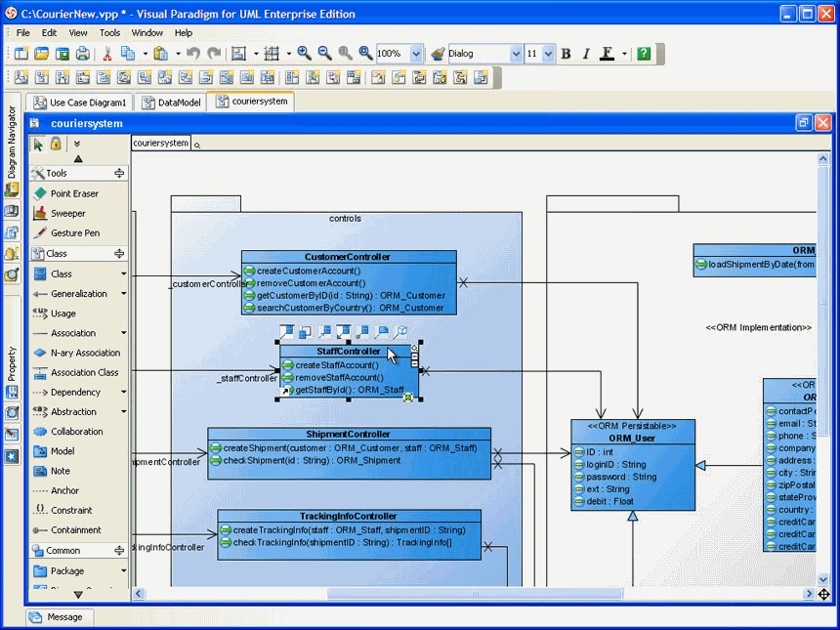Collapse the Class palette group
This screenshot has height=630, width=840.
[119, 253]
